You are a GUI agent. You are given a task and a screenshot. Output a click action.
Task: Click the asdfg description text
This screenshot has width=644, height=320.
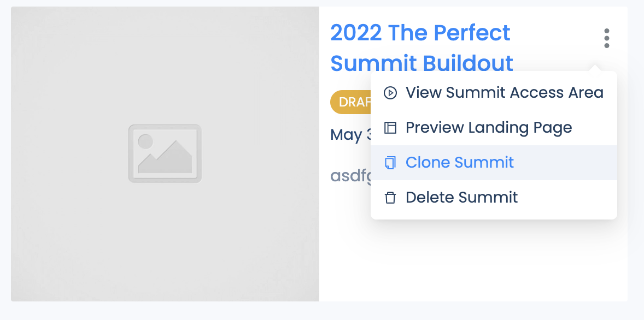pyautogui.click(x=351, y=176)
